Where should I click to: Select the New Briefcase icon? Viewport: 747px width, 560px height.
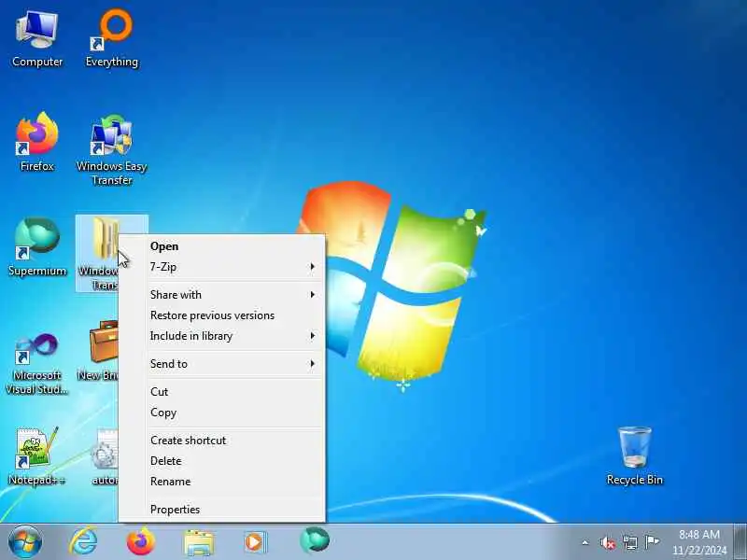(98, 352)
